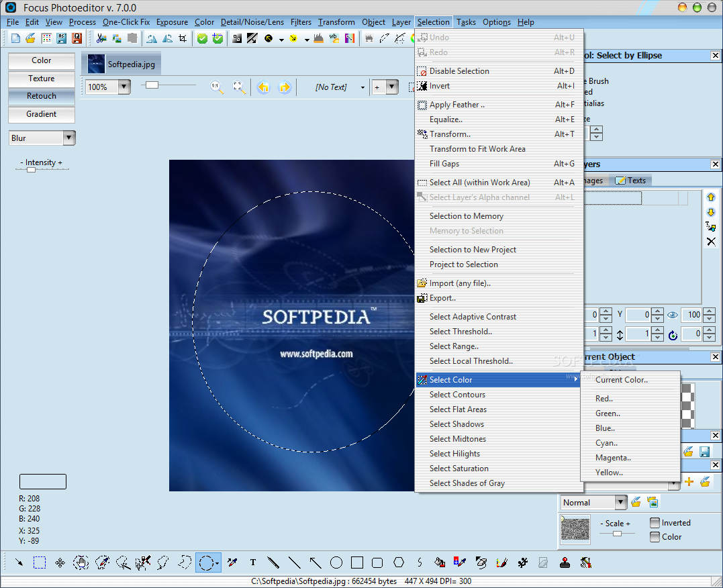This screenshot has height=588, width=723.
Task: Switch to the Texts tab
Action: pos(631,181)
